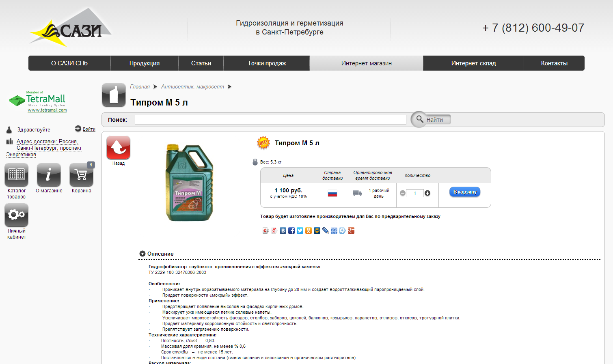Click the Здравствуйте greeting text
The width and height of the screenshot is (613, 364).
pyautogui.click(x=34, y=130)
